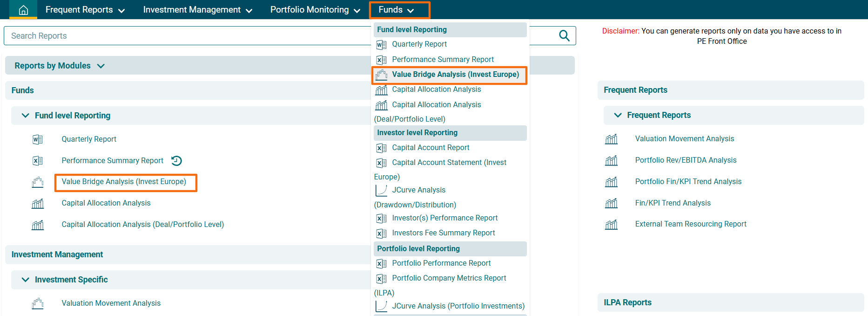Click chart icon beside Valuation Movement Analysis in Frequent Reports

(611, 139)
